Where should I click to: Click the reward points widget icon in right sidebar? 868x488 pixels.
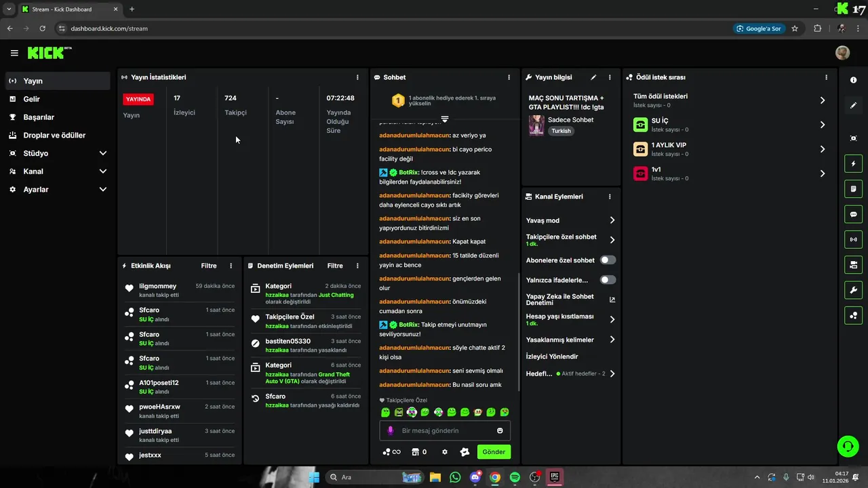(x=854, y=315)
